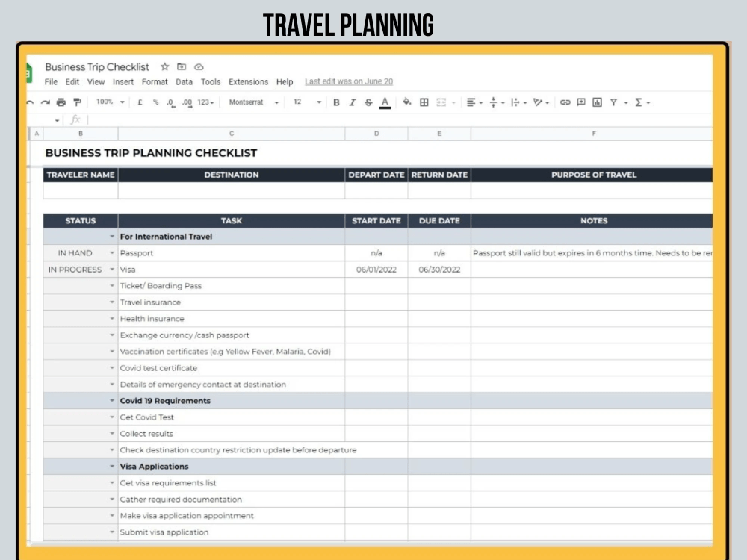The width and height of the screenshot is (747, 560).
Task: Open the borders tool
Action: (x=424, y=102)
